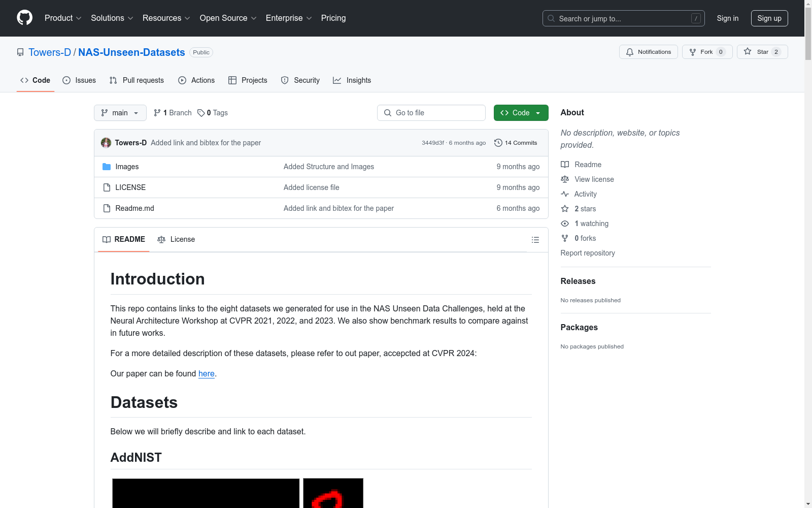Open the Projects tab

tap(248, 80)
